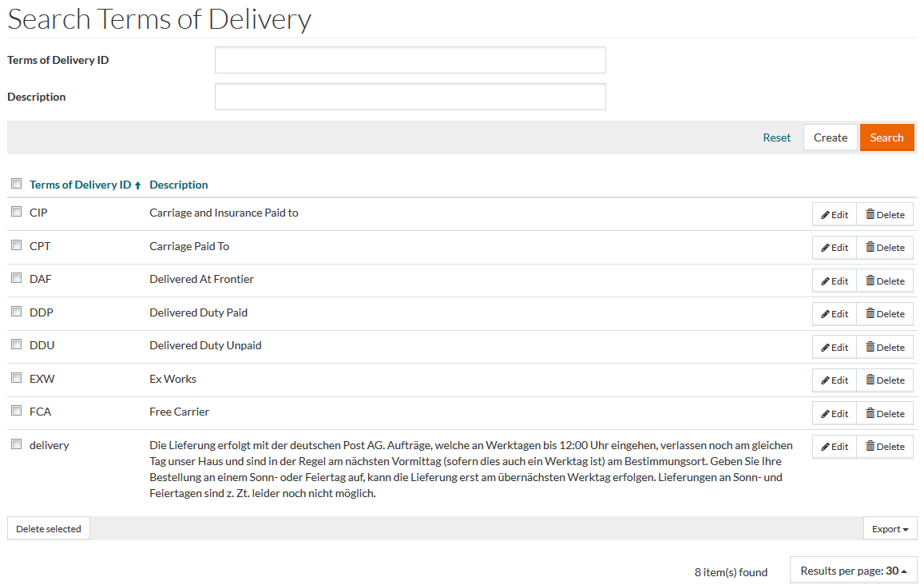Click the trash Delete icon for CPT
924x585 pixels.
pyautogui.click(x=870, y=248)
